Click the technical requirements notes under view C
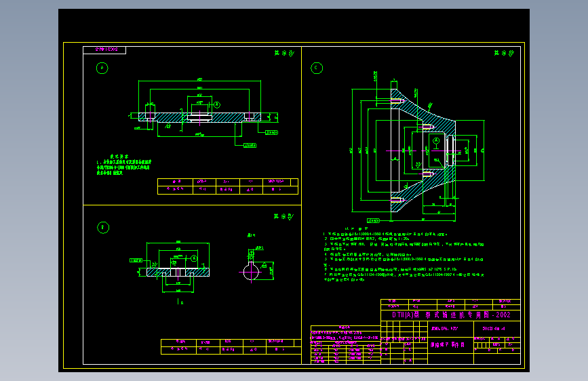The width and height of the screenshot is (588, 381). pyautogui.click(x=404, y=254)
